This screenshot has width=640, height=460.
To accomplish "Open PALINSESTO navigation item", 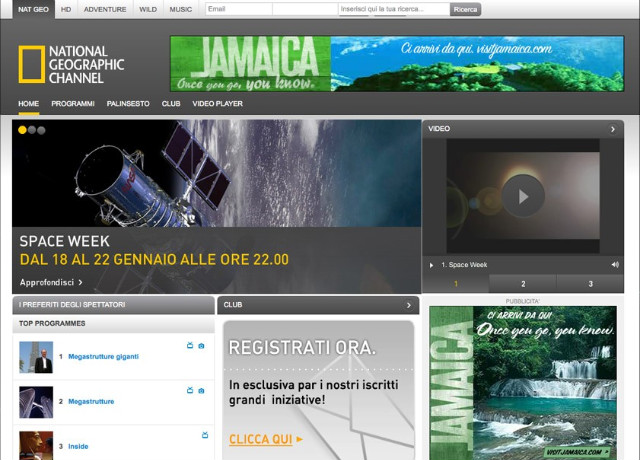I will tap(128, 104).
